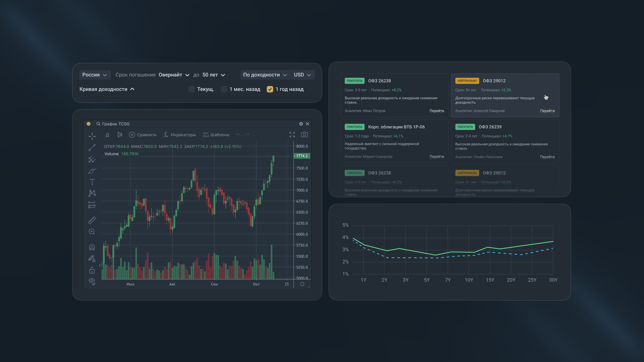Select the crosshair cursor tool
644x362 pixels.
(x=92, y=136)
